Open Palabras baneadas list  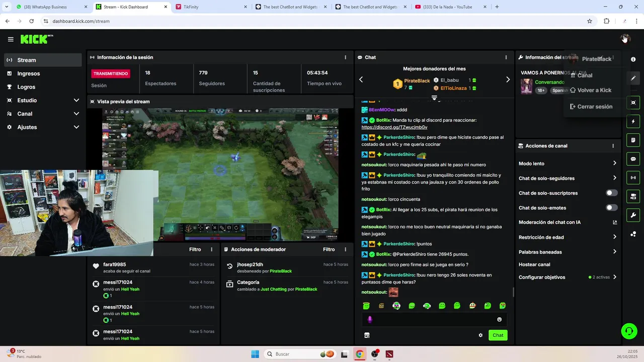coord(568,252)
